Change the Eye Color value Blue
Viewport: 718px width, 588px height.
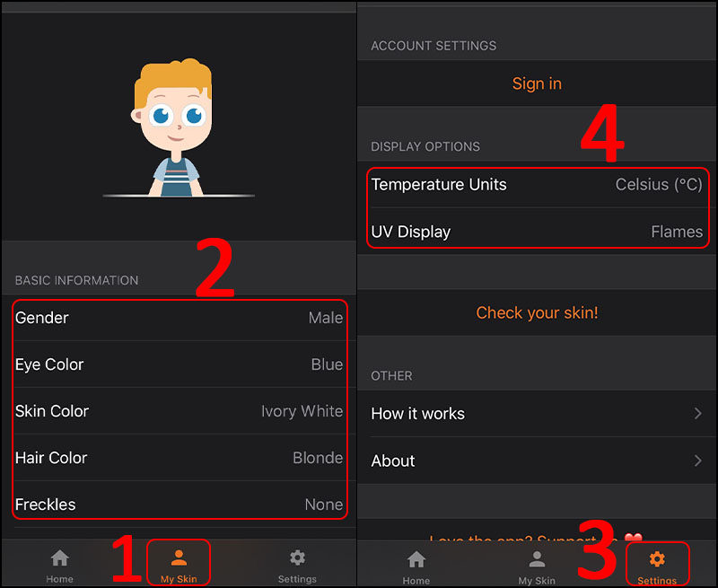tap(326, 364)
